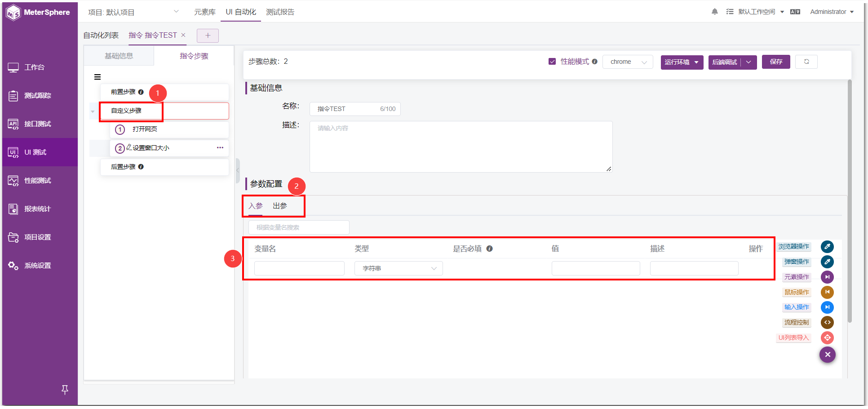Switch to the 出参 tab
This screenshot has height=409, width=868.
[280, 206]
